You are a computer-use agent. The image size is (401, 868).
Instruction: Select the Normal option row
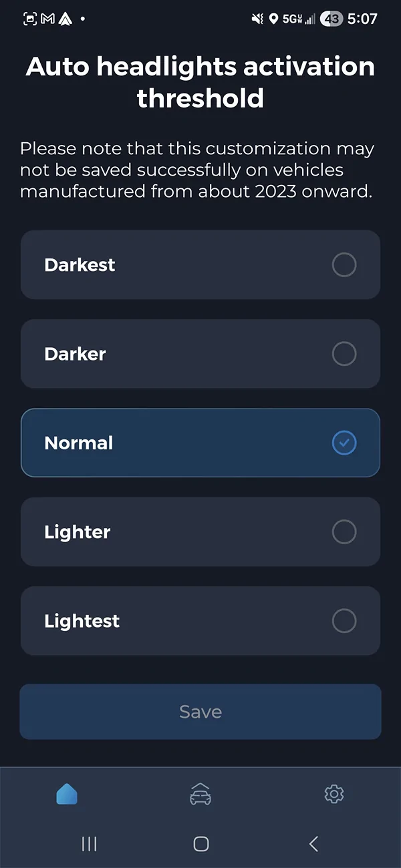(x=200, y=443)
